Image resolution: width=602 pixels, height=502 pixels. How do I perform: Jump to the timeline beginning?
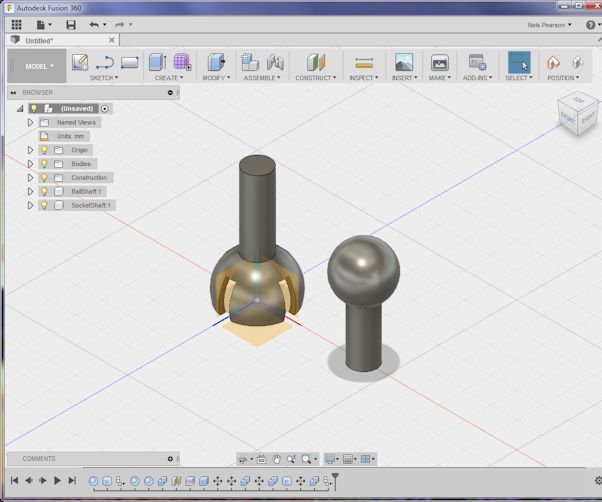[x=14, y=481]
